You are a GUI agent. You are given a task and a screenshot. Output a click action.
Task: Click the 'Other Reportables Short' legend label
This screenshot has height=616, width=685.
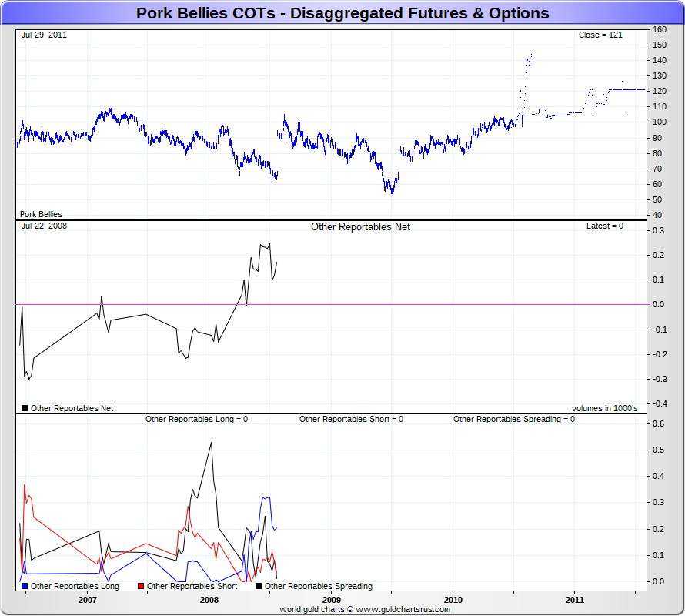point(192,586)
